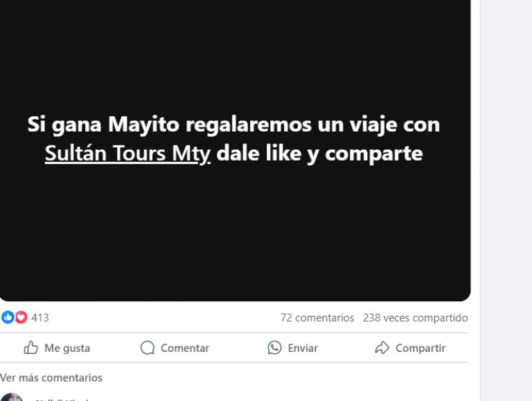Screen dimensions: 532x401
Task: Open the red heart reaction icon
Action: coord(21,317)
